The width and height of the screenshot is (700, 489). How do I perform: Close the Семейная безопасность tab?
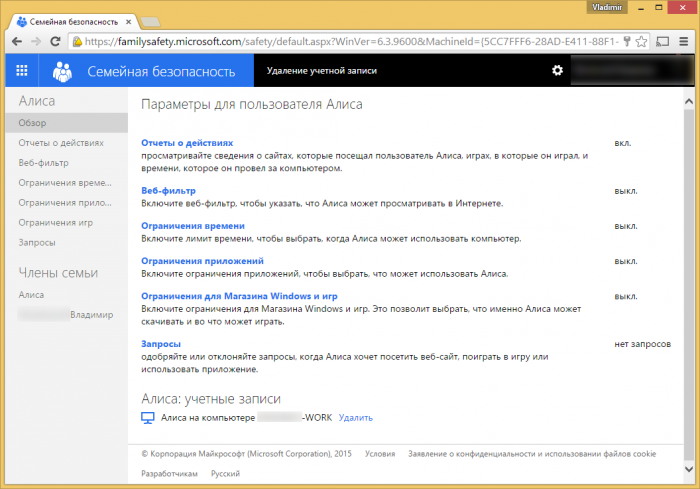tap(129, 21)
